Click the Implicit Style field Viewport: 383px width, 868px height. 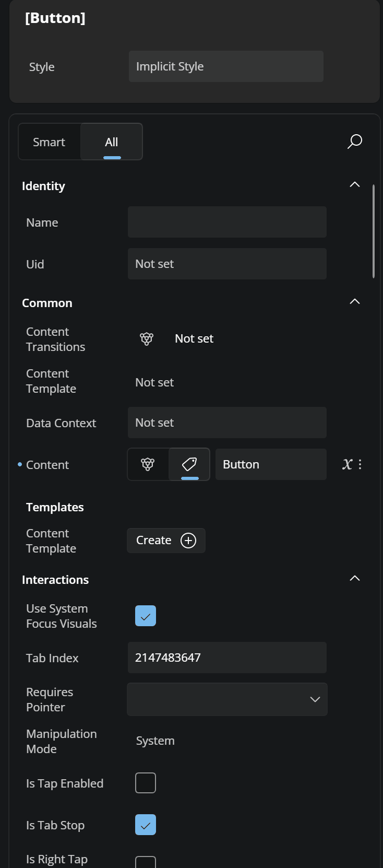[226, 66]
